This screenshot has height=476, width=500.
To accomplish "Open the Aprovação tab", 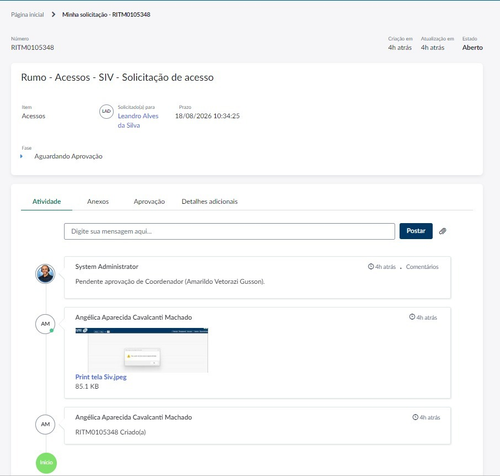I will click(149, 201).
